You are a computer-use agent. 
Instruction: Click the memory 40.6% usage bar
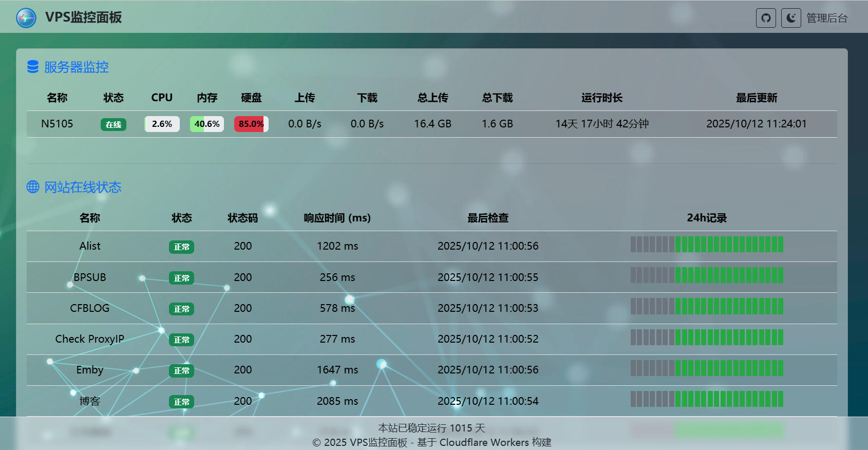(207, 124)
